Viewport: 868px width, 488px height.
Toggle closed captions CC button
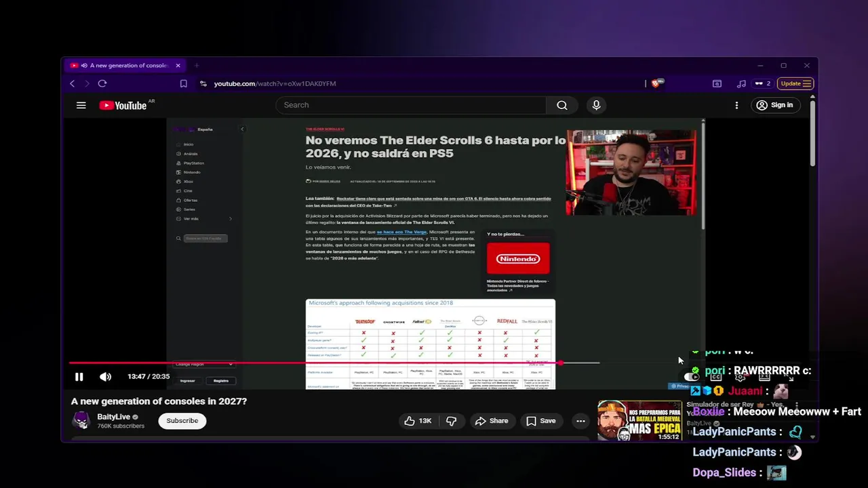pyautogui.click(x=716, y=377)
